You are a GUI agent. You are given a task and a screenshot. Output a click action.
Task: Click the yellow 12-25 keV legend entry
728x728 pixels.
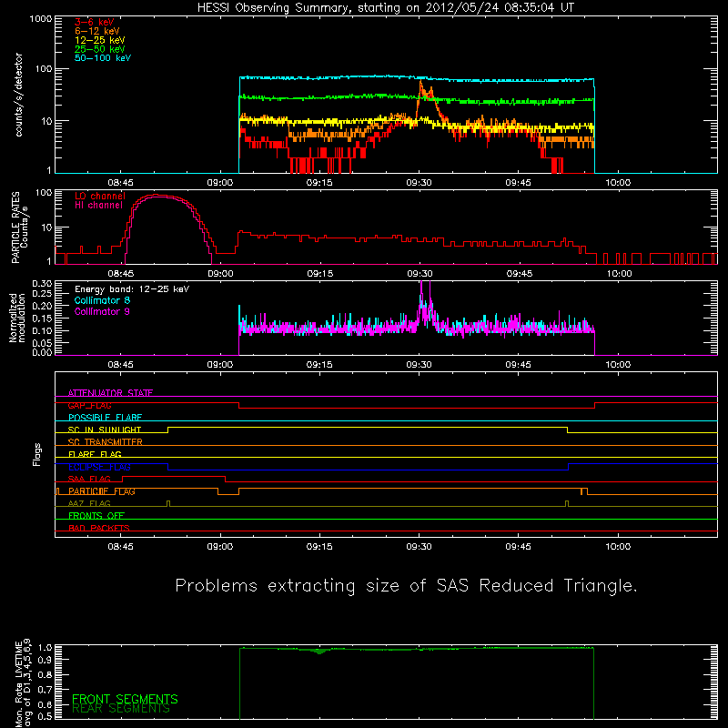pyautogui.click(x=100, y=40)
